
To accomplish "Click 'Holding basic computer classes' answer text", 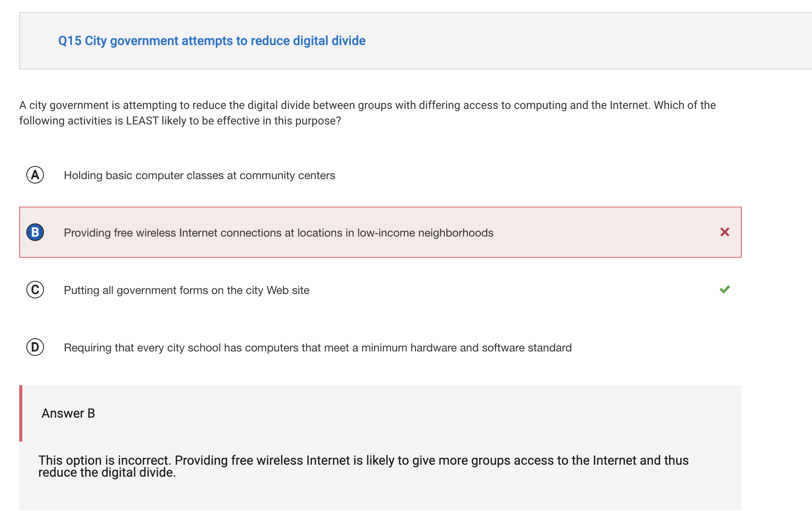I will point(200,176).
